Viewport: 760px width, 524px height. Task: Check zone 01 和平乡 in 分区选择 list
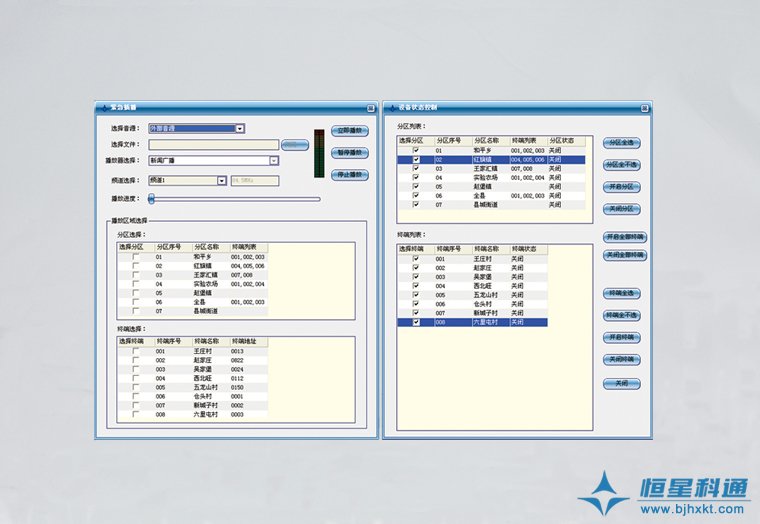(x=135, y=257)
